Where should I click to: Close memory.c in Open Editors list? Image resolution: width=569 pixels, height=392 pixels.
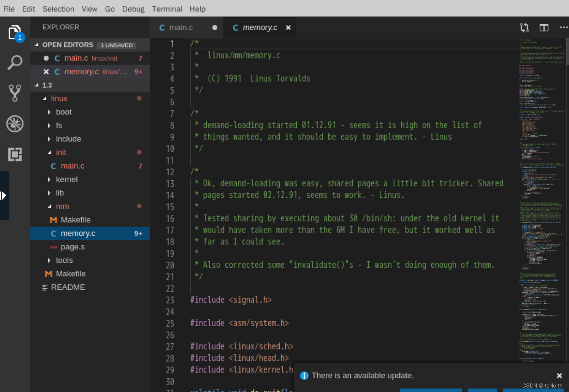coord(46,72)
